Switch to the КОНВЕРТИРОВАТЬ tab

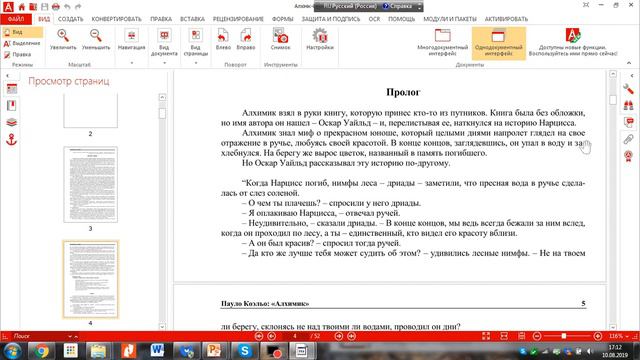[116, 19]
